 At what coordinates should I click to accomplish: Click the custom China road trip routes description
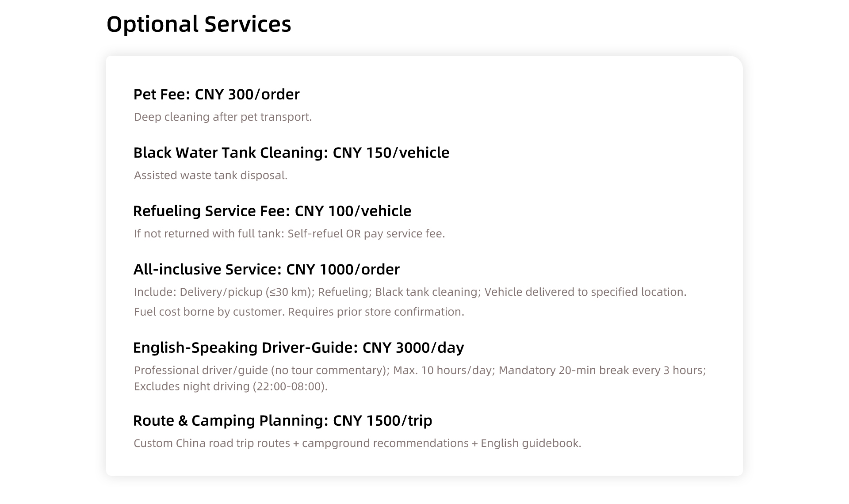(357, 443)
